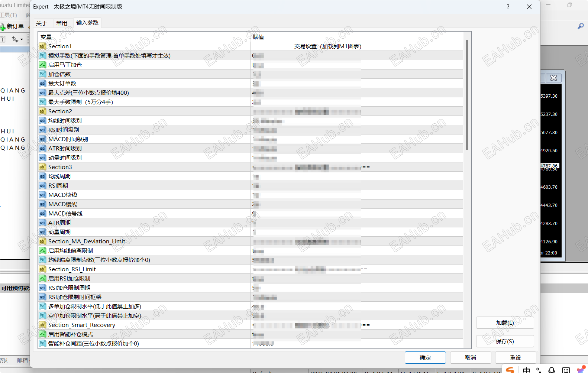
Task: Close the Expert dialog
Action: 529,7
